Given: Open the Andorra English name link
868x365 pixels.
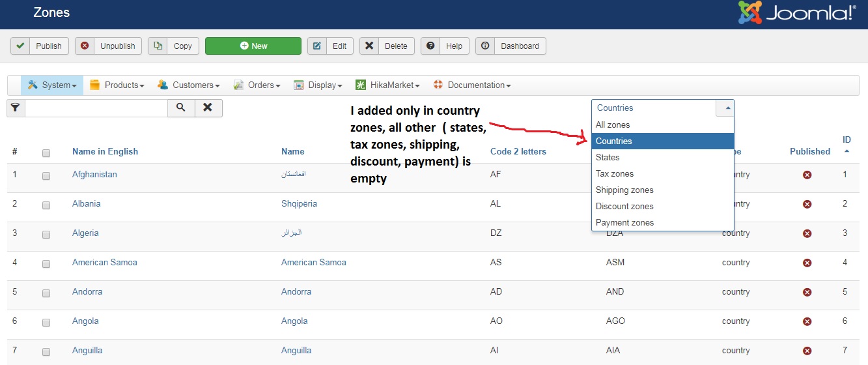Looking at the screenshot, I should (87, 292).
